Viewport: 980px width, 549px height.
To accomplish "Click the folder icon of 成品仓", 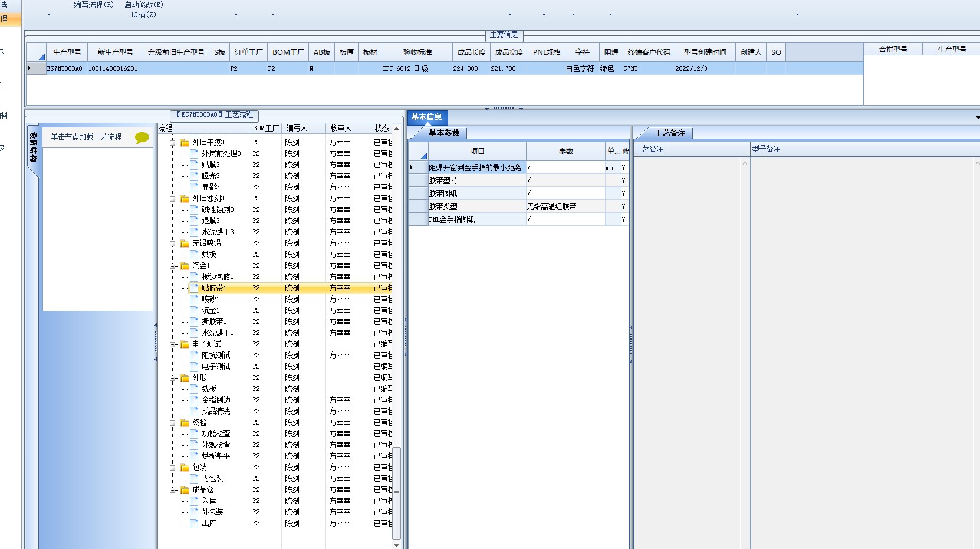I will coord(185,490).
